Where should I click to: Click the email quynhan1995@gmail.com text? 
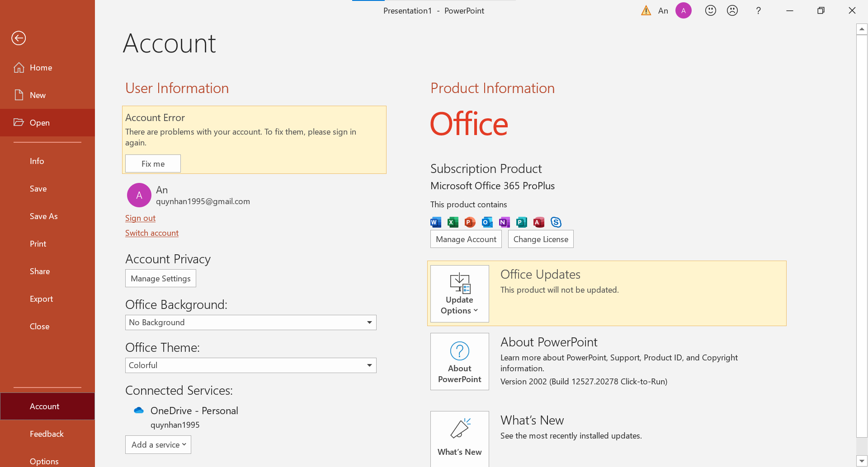(203, 201)
